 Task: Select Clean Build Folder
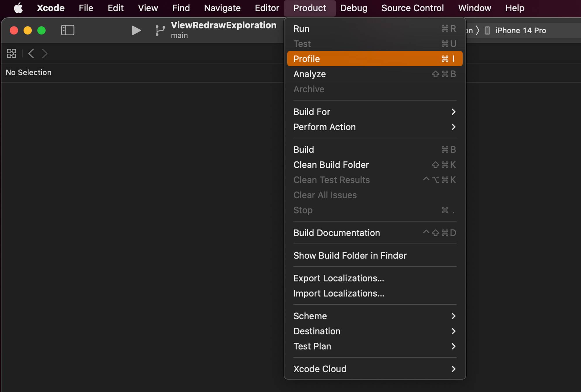pos(375,165)
